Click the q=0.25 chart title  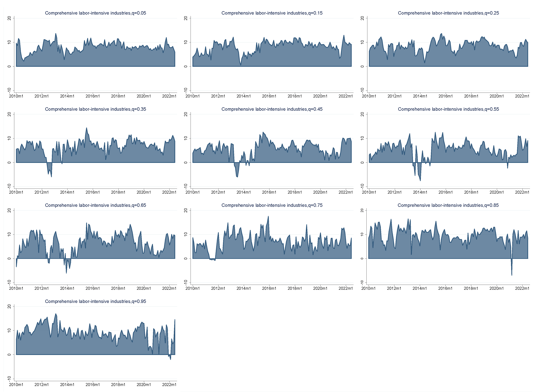pos(448,13)
